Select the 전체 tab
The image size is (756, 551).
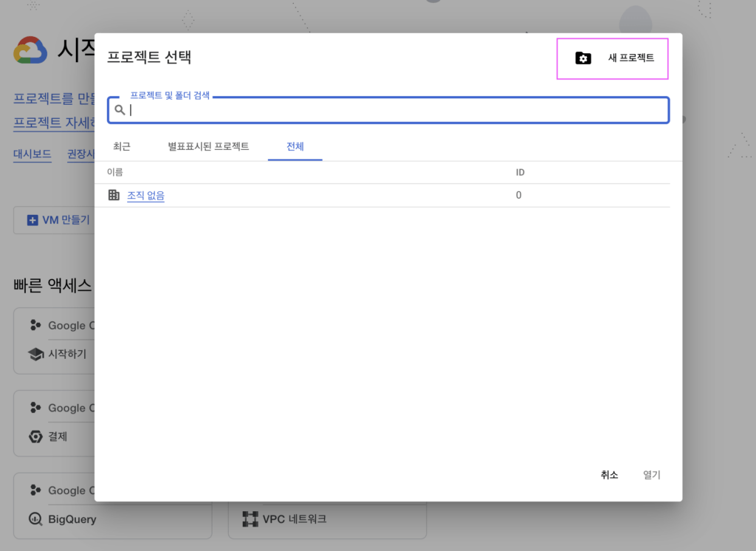point(295,146)
